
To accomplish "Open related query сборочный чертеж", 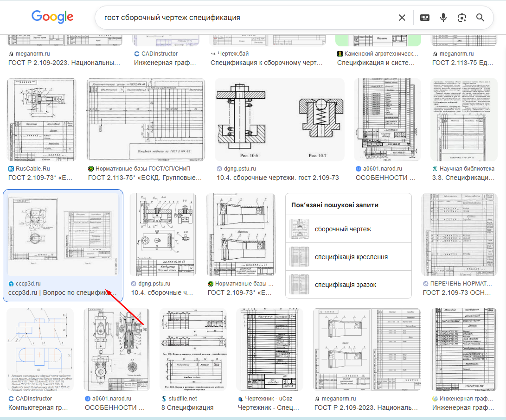I will pyautogui.click(x=343, y=229).
